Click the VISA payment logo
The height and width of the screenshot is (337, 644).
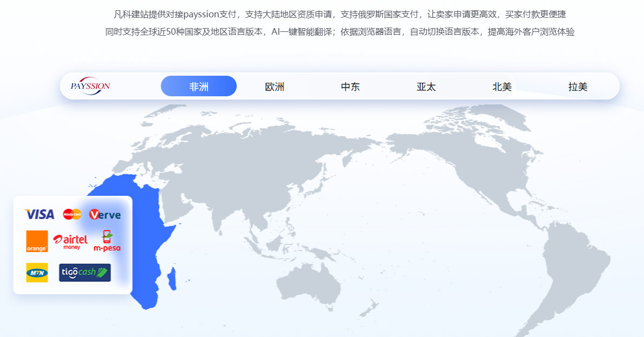tap(40, 214)
